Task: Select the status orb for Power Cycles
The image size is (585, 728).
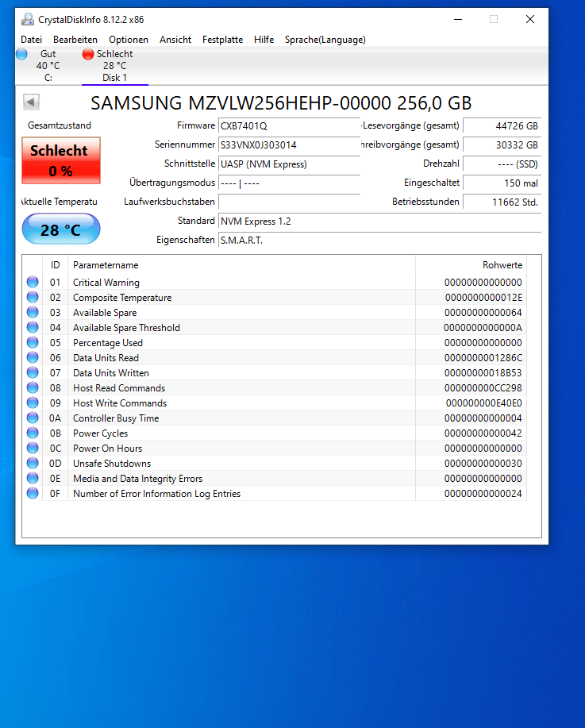Action: point(33,433)
